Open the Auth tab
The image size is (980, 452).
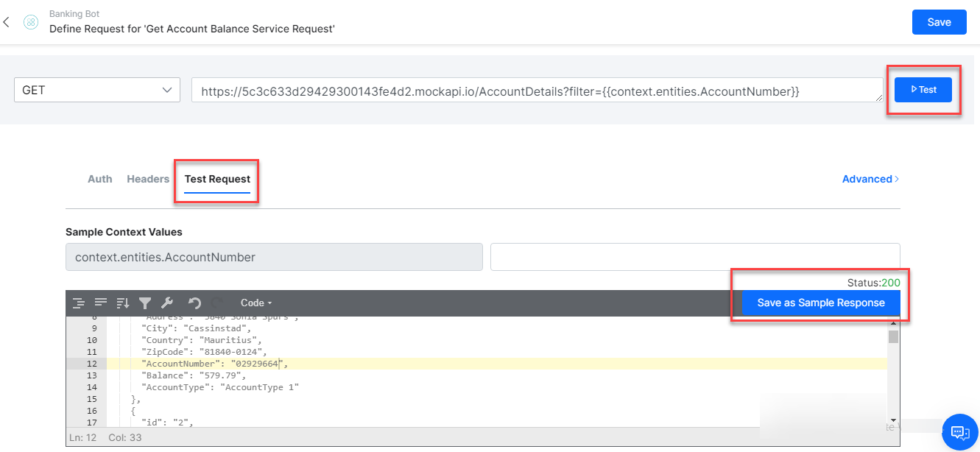pyautogui.click(x=99, y=178)
